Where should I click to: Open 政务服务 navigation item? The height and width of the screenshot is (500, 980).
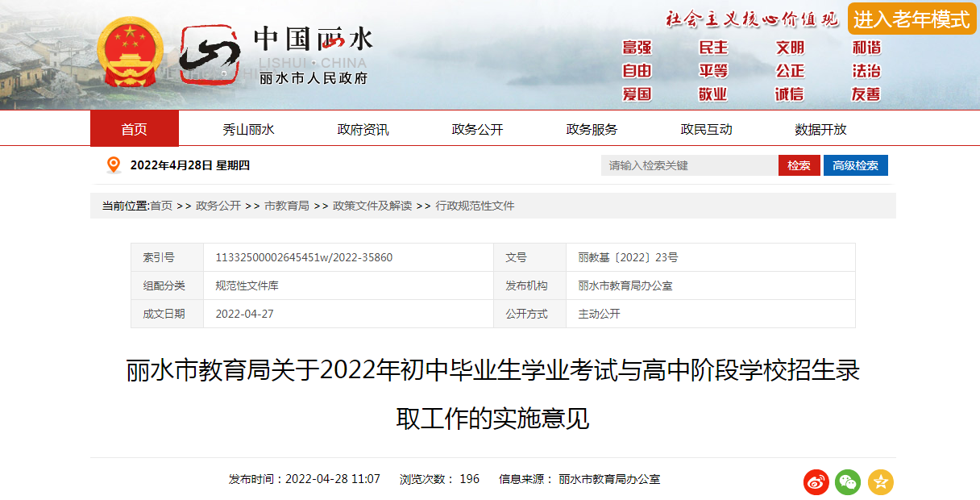[592, 129]
